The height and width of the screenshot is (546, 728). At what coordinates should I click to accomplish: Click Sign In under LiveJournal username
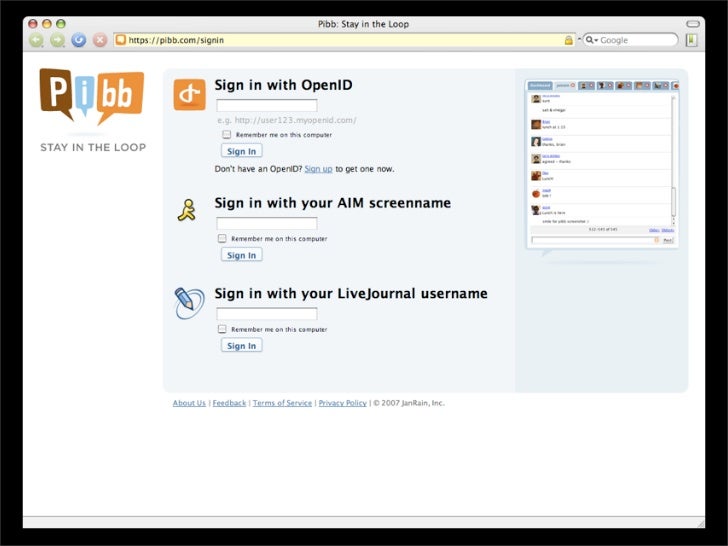point(241,345)
